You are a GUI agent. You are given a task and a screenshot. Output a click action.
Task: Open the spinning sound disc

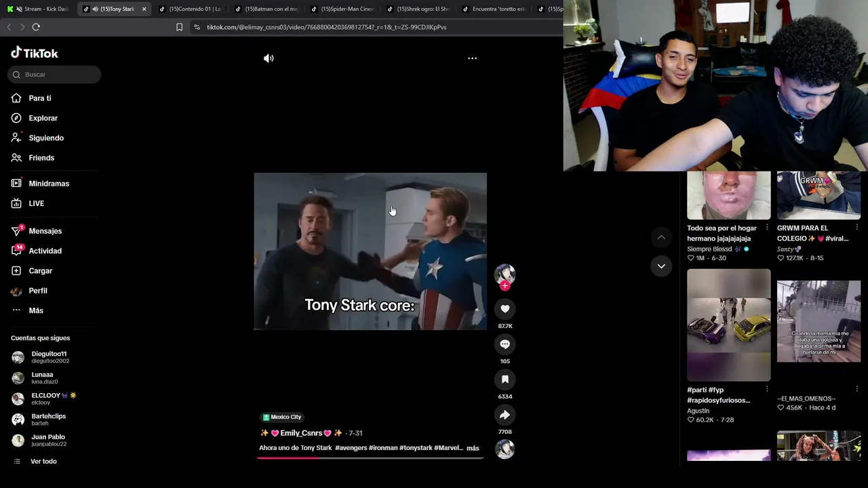(x=505, y=449)
